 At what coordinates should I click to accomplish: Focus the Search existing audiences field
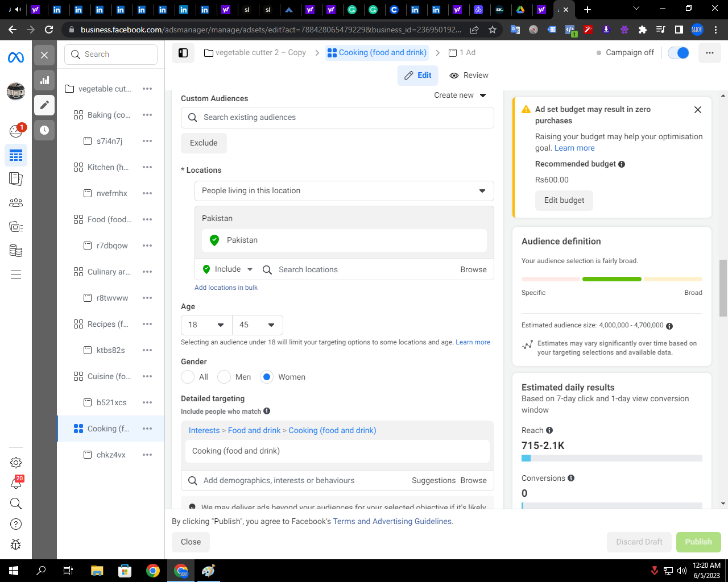point(337,118)
